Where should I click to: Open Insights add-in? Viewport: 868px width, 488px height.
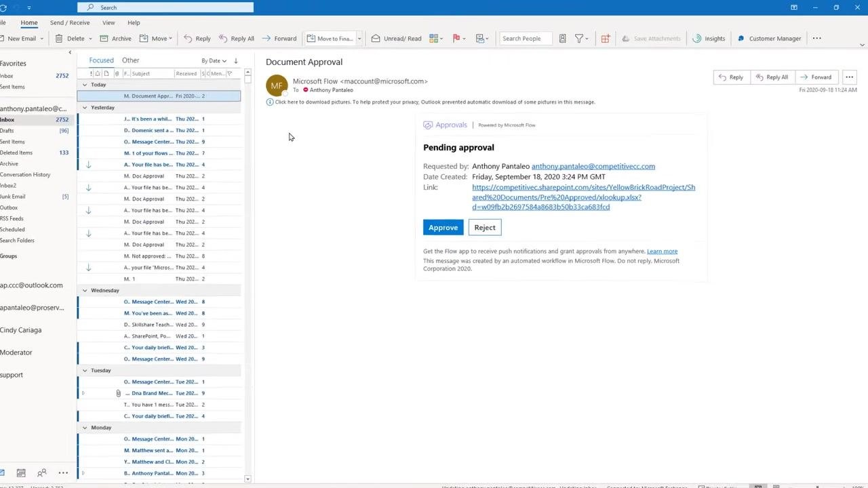coord(709,39)
